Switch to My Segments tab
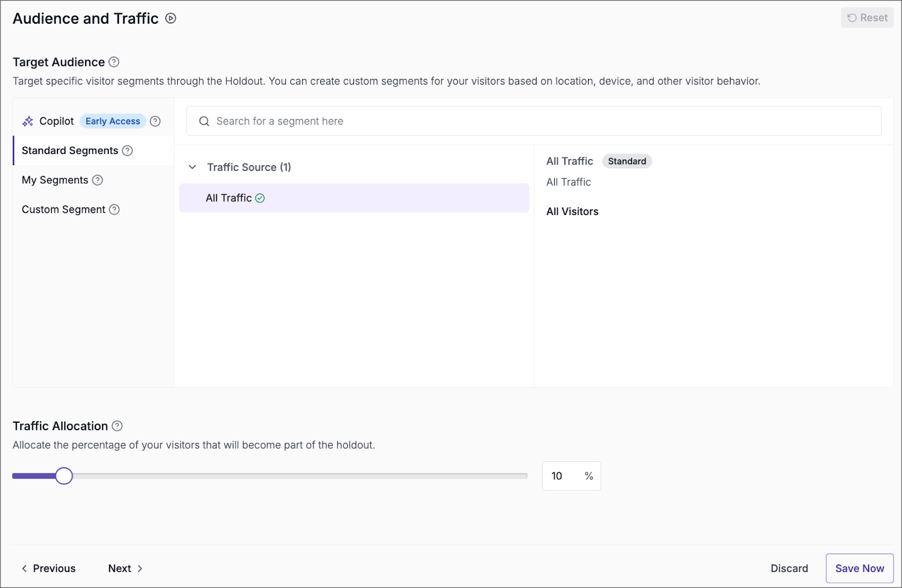This screenshot has width=902, height=588. pyautogui.click(x=55, y=180)
